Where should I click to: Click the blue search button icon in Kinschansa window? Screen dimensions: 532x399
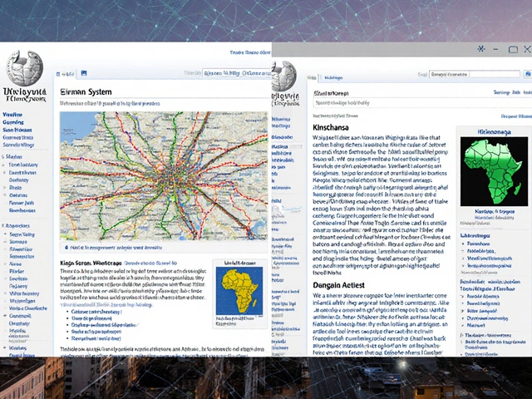tap(528, 74)
